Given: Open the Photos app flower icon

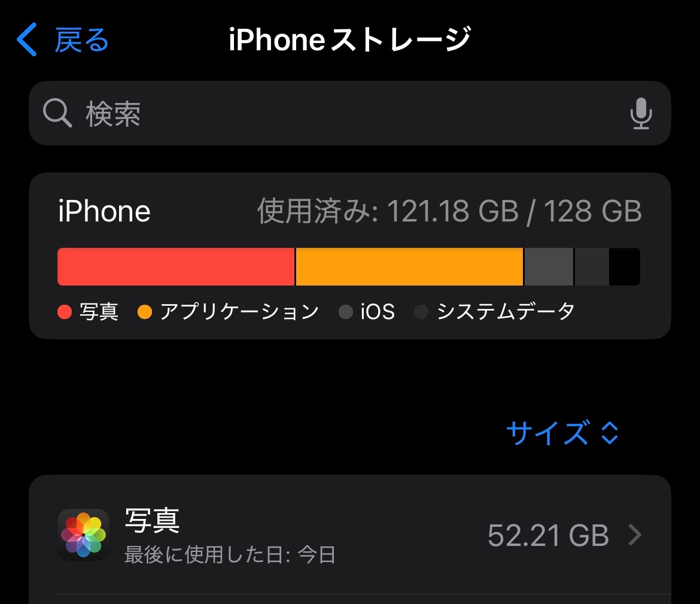Looking at the screenshot, I should point(84,535).
